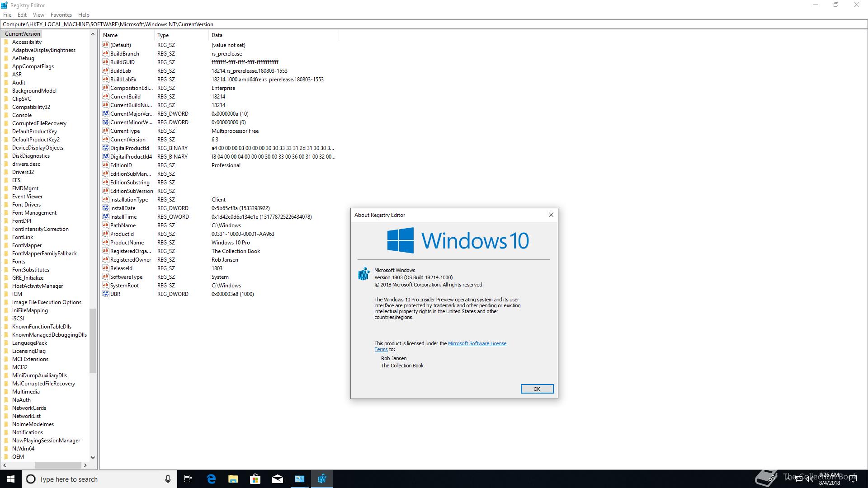Click the Data column header
The image size is (868, 488).
[x=274, y=35]
